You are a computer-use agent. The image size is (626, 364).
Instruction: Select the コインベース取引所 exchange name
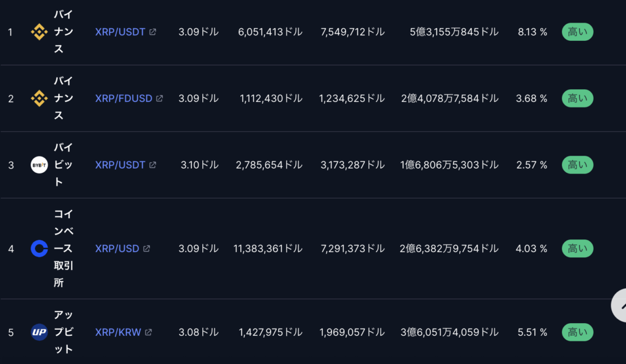click(64, 249)
